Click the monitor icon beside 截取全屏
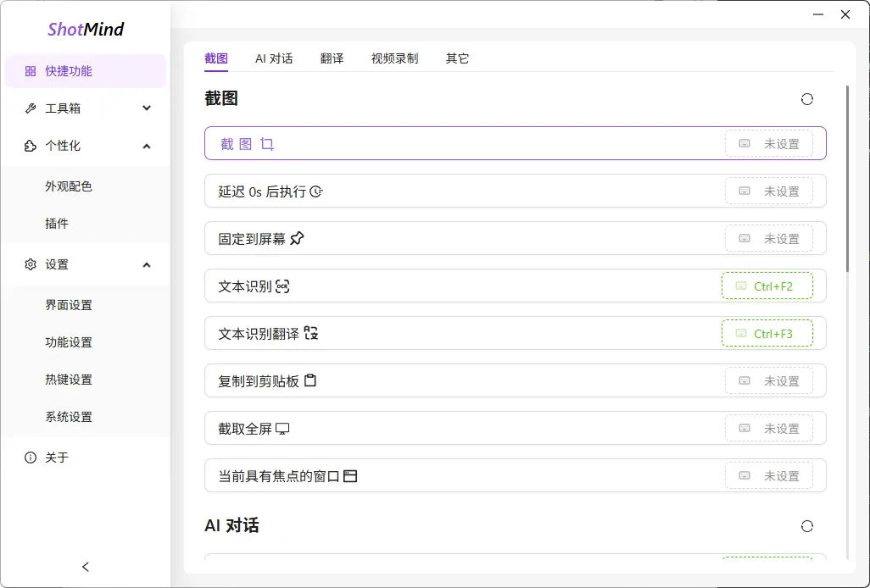Image resolution: width=870 pixels, height=588 pixels. point(282,429)
